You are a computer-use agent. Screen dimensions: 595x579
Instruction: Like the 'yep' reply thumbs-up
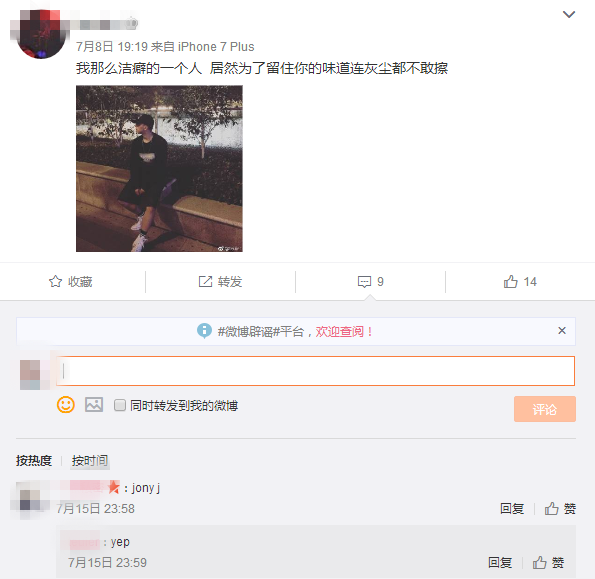click(x=539, y=562)
